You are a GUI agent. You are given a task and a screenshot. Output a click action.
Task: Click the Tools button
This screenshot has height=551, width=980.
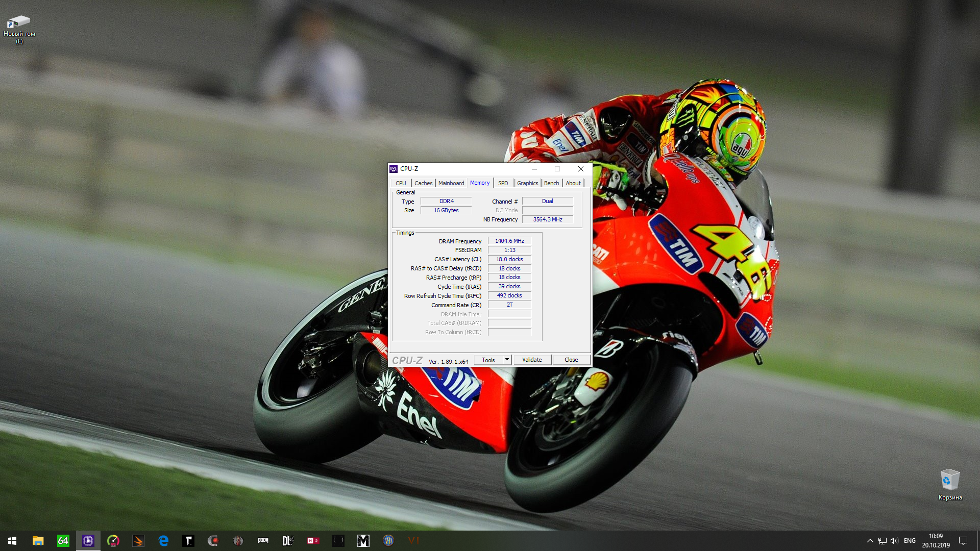[x=488, y=360]
